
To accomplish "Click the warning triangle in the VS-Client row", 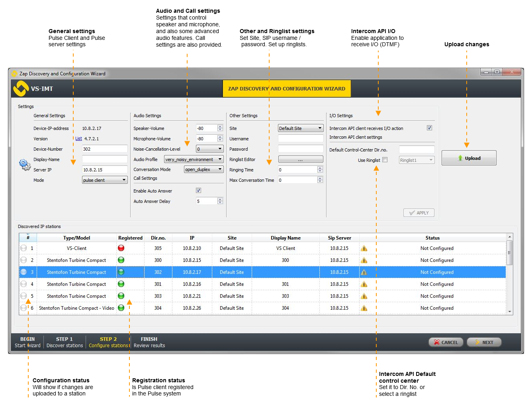I will [364, 248].
